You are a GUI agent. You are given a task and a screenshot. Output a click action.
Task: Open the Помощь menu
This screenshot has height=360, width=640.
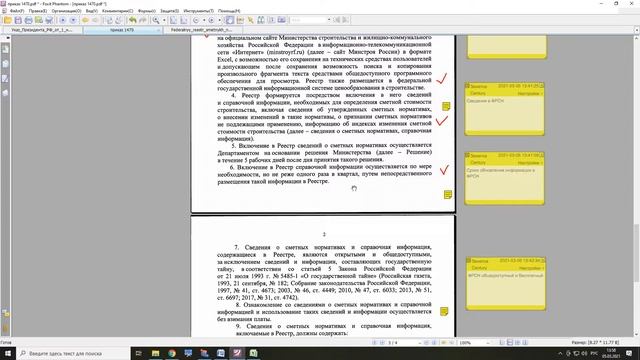pyautogui.click(x=229, y=11)
